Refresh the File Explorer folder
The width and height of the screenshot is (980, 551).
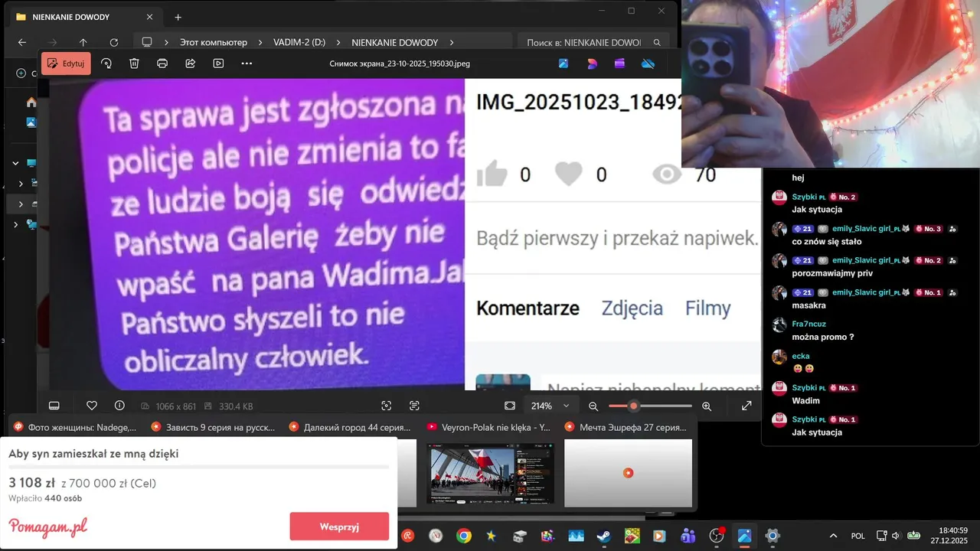114,42
